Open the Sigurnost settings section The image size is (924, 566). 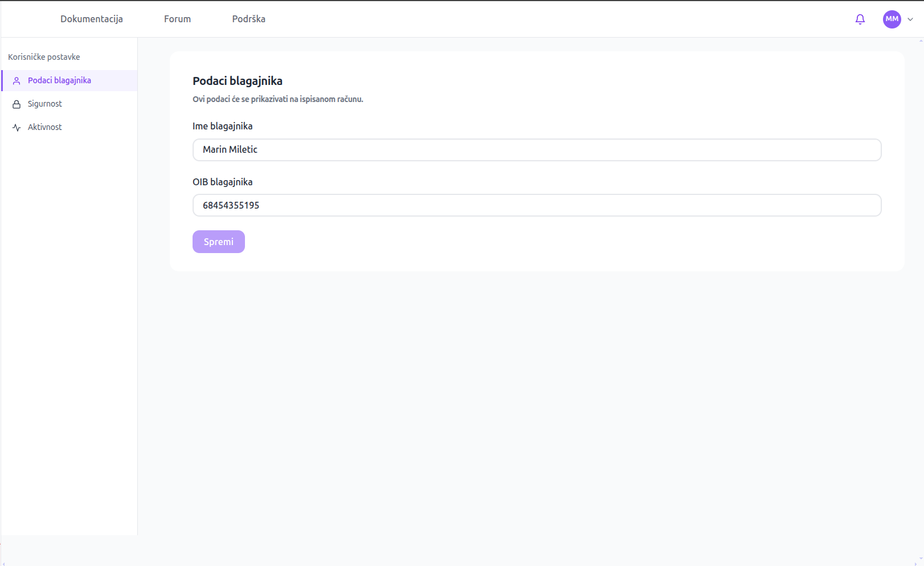point(45,104)
